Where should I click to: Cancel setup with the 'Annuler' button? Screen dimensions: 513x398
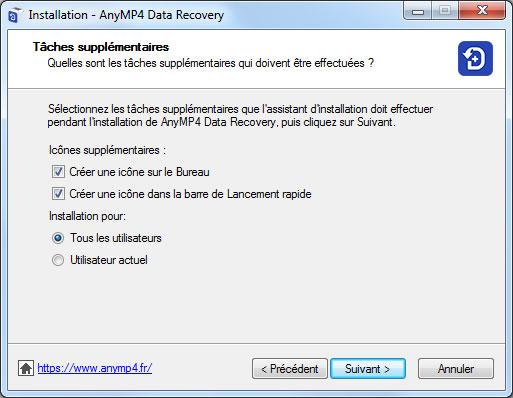point(456,369)
